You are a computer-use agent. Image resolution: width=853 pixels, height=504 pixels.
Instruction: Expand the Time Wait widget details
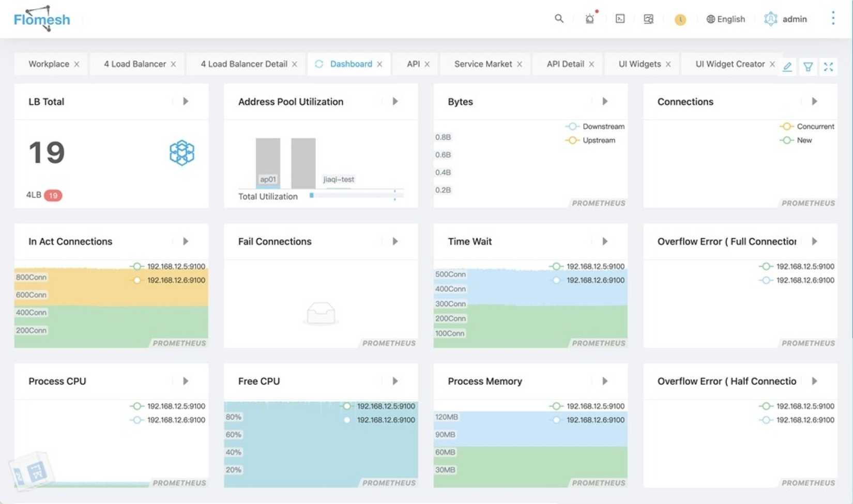(x=605, y=241)
